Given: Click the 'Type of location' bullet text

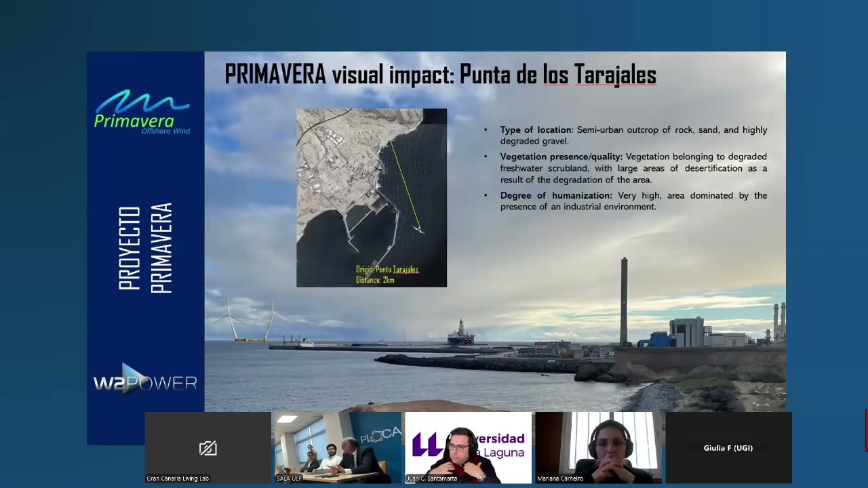Looking at the screenshot, I should click(633, 135).
